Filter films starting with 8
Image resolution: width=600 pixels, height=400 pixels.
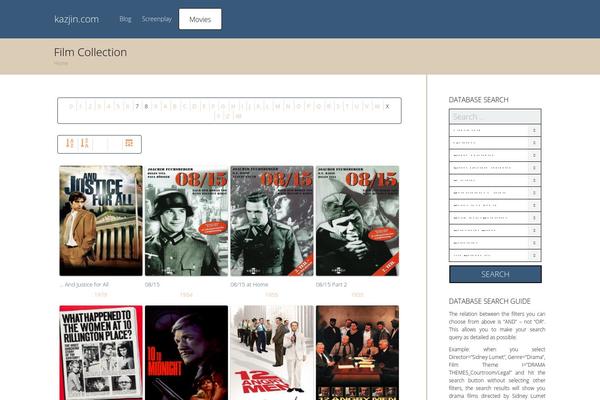pyautogui.click(x=146, y=106)
